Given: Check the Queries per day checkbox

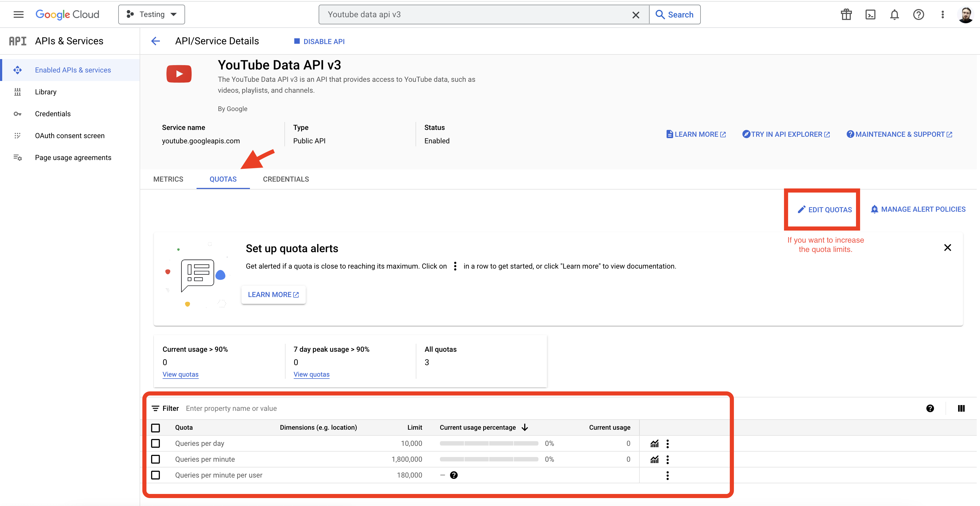Looking at the screenshot, I should coord(155,444).
